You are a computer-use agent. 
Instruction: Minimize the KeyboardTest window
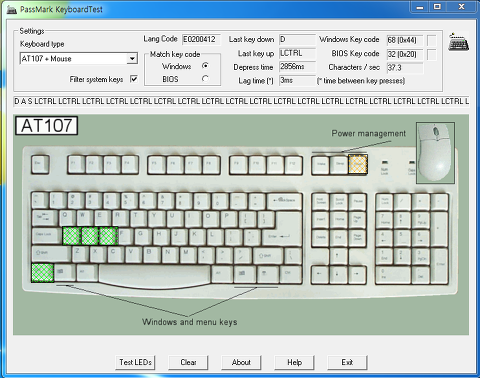pos(420,7)
